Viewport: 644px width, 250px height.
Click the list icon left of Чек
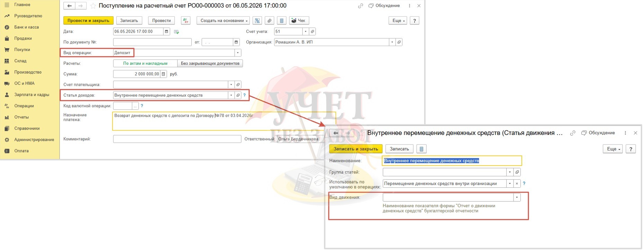coord(282,21)
